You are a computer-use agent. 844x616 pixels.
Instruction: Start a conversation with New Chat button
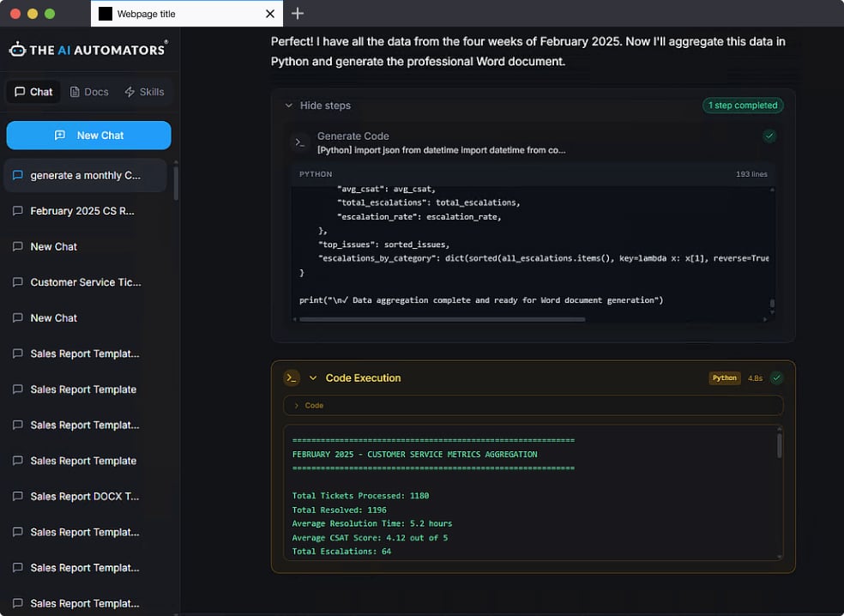[88, 136]
